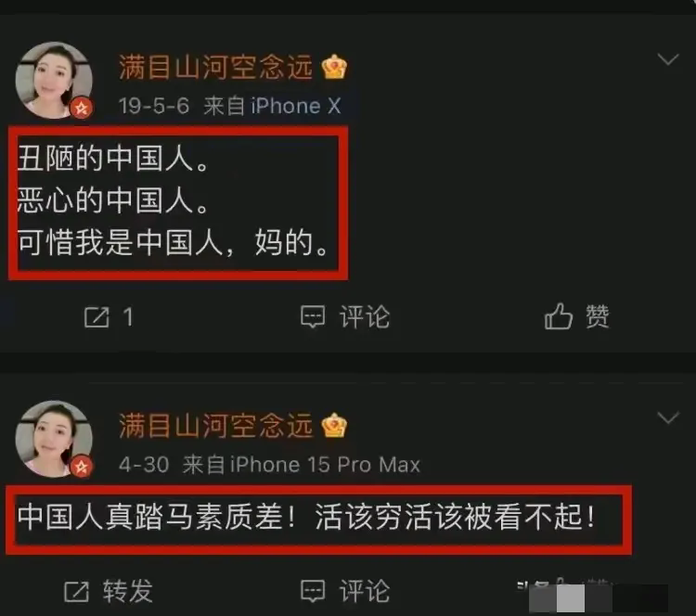Click the 评论 label under the first post
Image resolution: width=696 pixels, height=616 pixels.
[365, 317]
